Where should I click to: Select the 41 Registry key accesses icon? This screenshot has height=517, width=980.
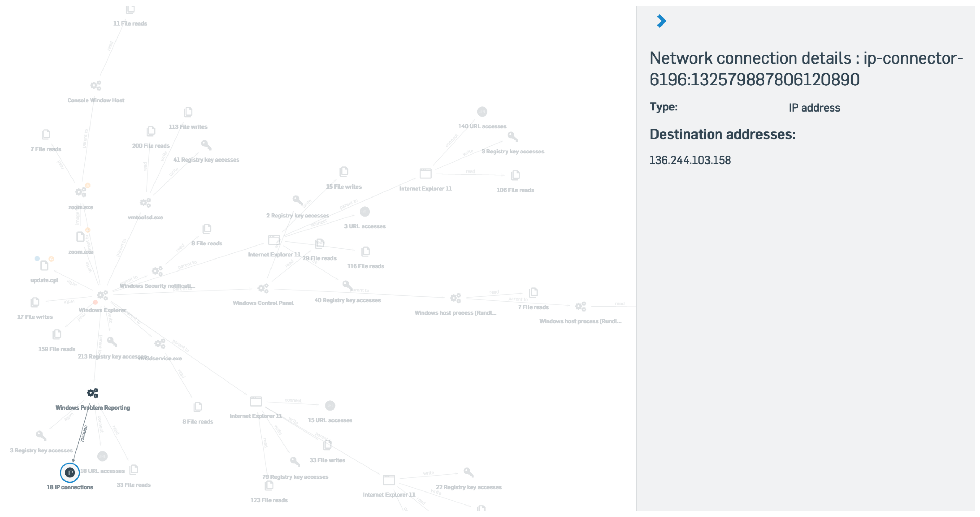206,145
